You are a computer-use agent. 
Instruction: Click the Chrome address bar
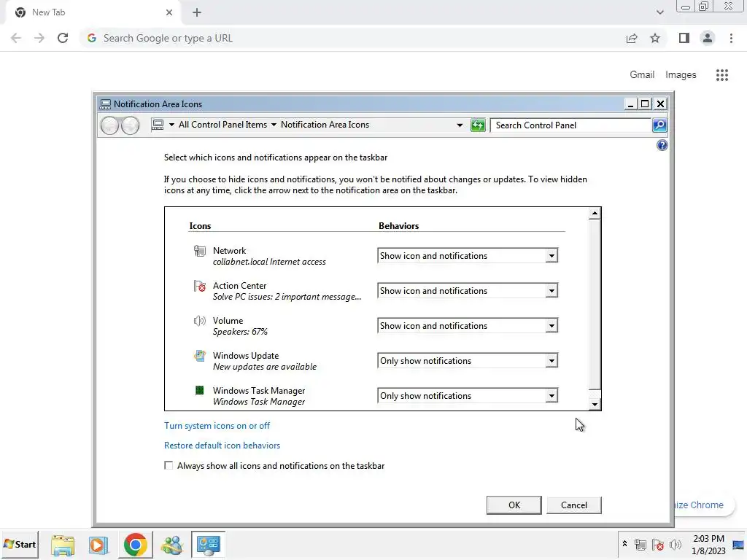352,38
